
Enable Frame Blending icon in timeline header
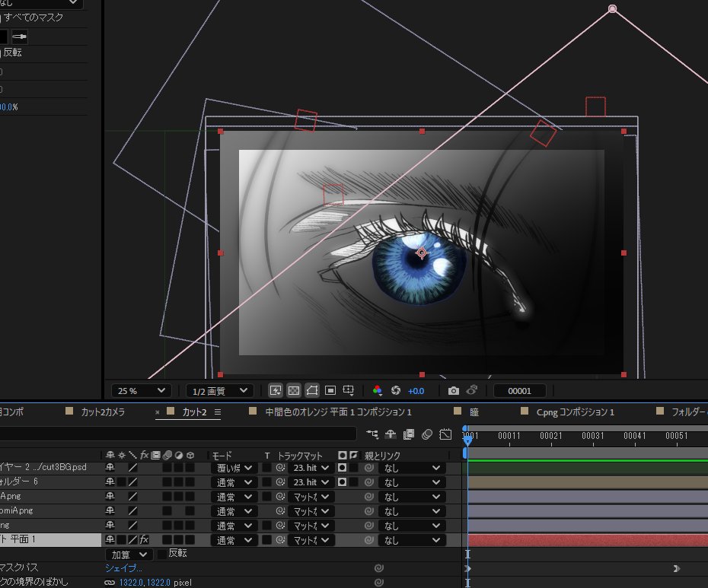pos(409,434)
